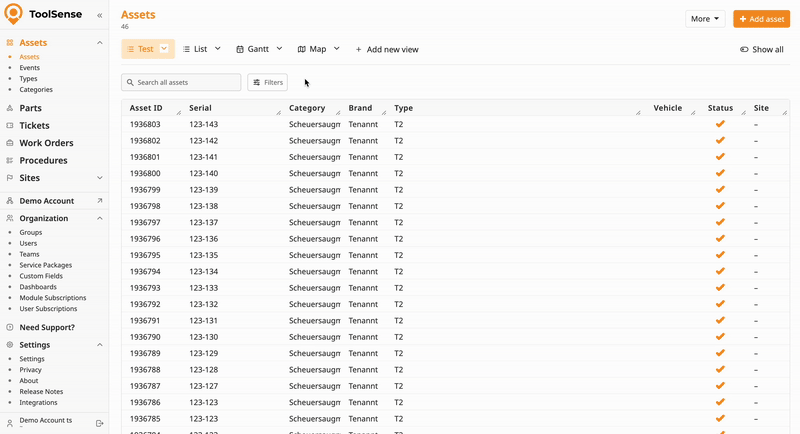This screenshot has width=800, height=434.
Task: Click status checkmark for asset 1936790
Action: click(720, 337)
